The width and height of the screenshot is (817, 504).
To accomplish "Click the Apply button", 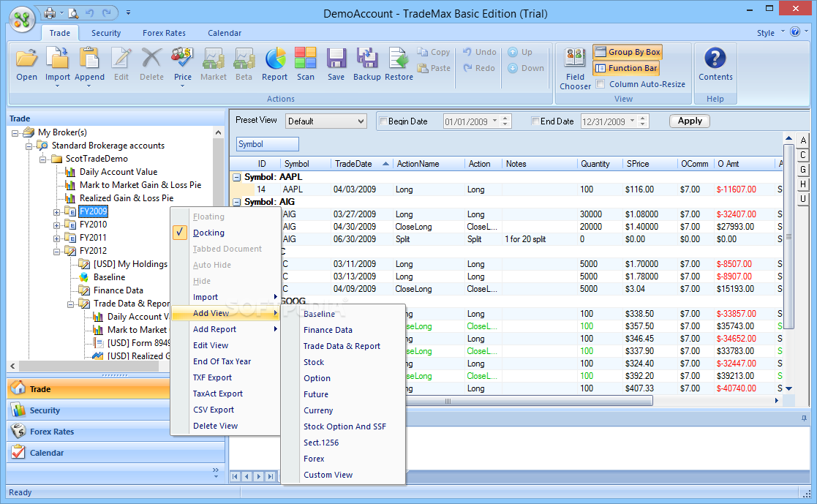I will pos(689,121).
